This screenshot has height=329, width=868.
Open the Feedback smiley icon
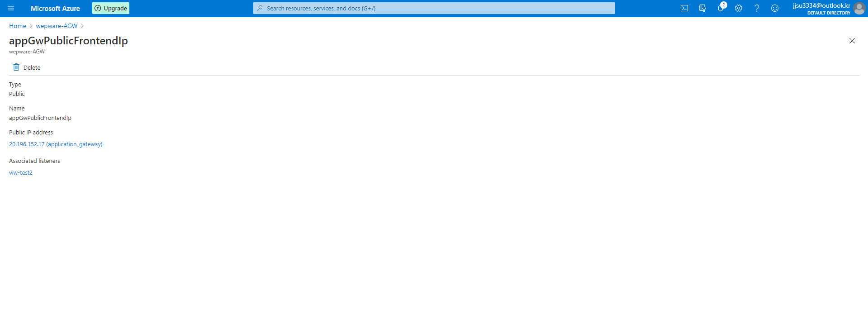(x=775, y=8)
